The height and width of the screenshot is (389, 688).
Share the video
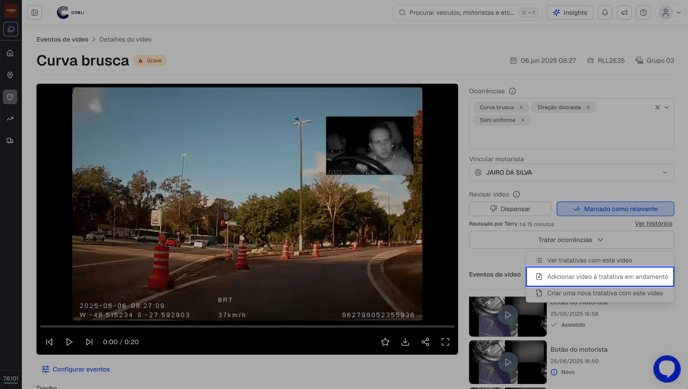(425, 342)
